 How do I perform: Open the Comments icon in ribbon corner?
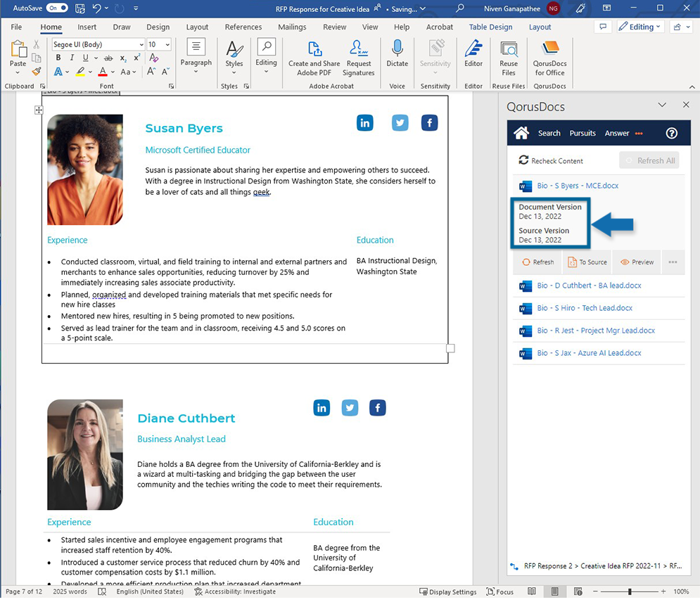(x=603, y=27)
